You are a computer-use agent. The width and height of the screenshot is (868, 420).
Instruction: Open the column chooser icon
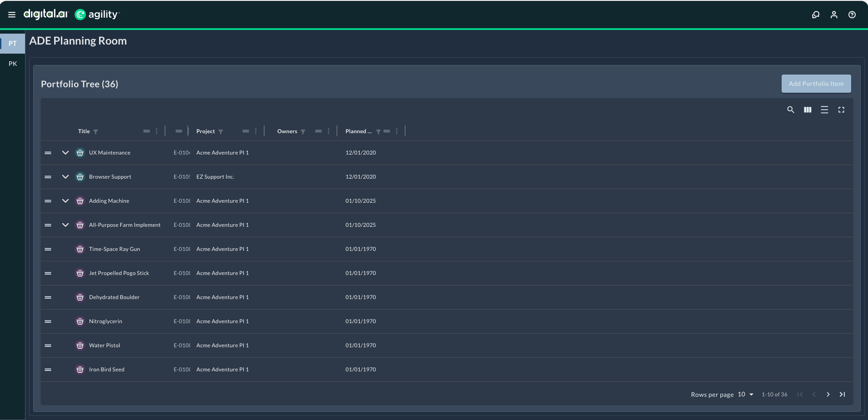[807, 110]
